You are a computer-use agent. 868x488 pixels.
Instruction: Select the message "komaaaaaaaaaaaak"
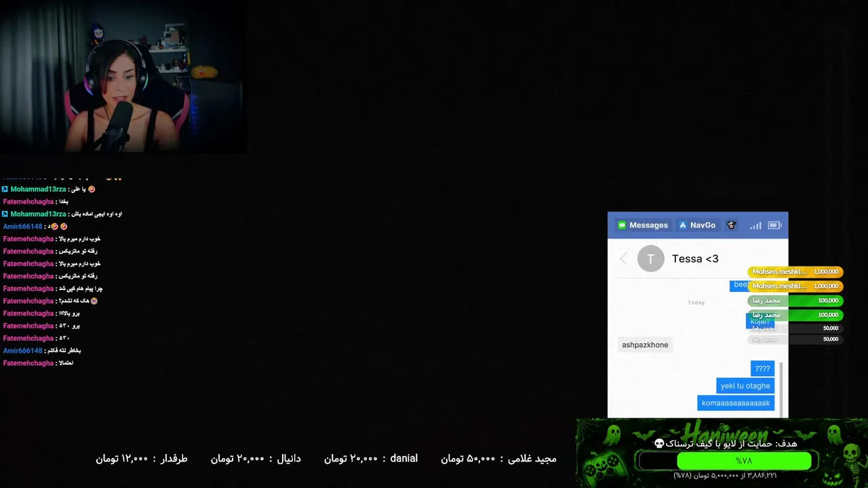(736, 403)
